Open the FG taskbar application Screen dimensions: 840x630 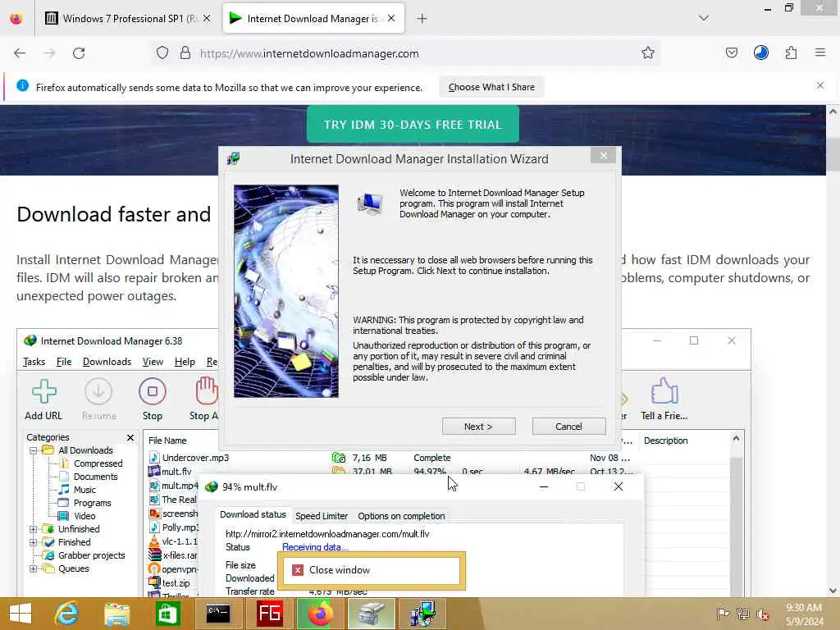(x=269, y=614)
